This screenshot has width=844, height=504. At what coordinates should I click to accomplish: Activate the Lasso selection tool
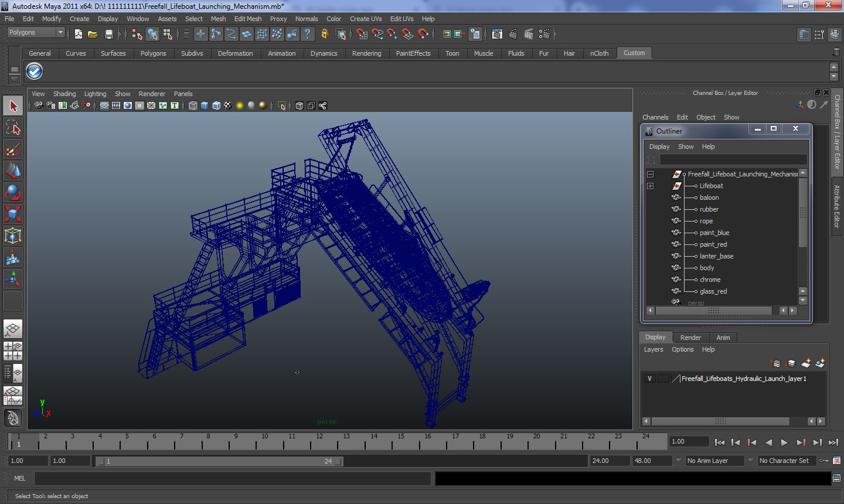click(13, 128)
